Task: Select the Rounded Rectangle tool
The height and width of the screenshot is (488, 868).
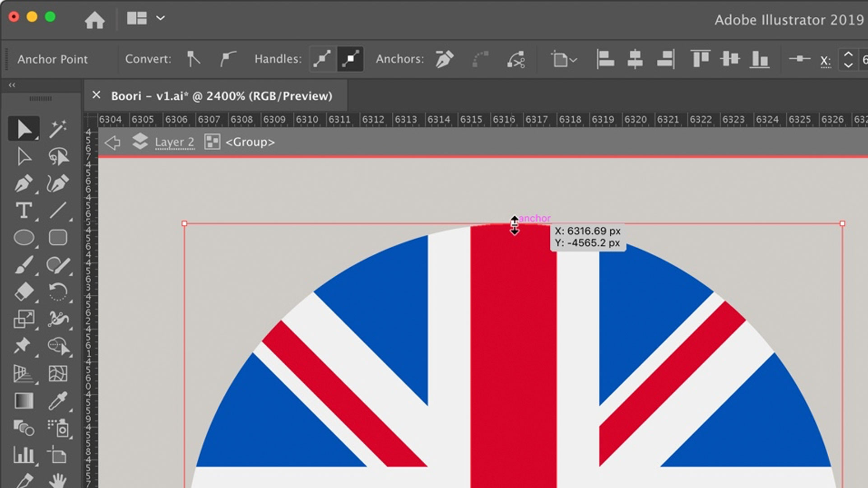Action: pos(58,237)
